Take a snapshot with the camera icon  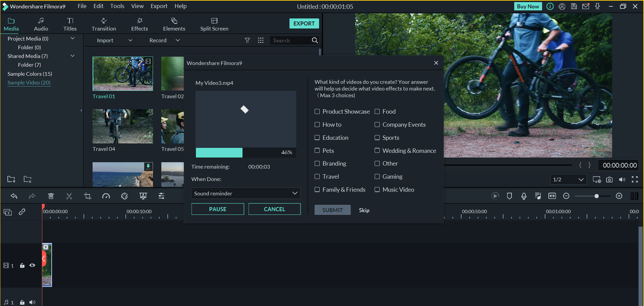(609, 180)
